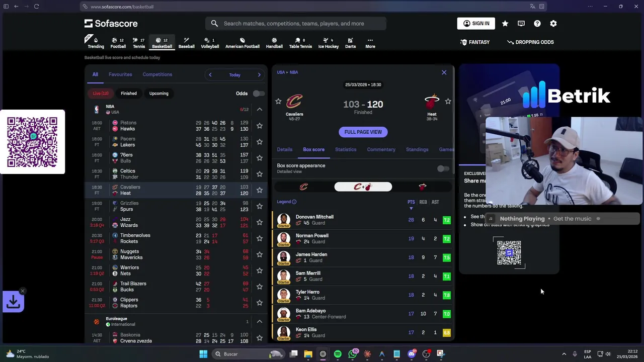644x362 pixels.
Task: Open the FANTASY link
Action: coord(475,42)
